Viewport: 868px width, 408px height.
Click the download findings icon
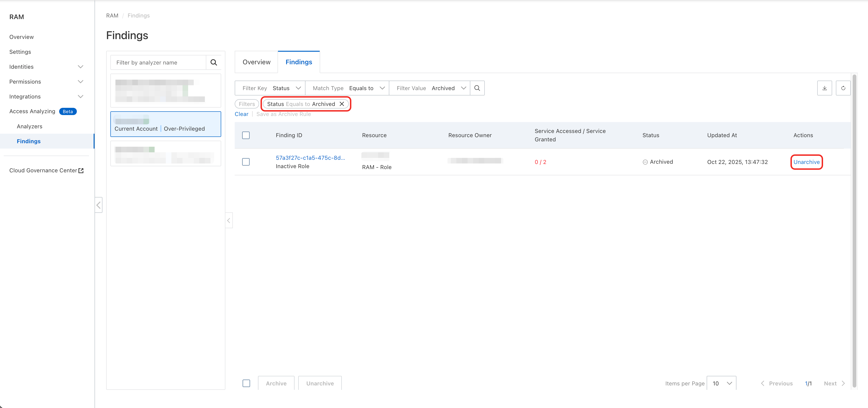(824, 88)
